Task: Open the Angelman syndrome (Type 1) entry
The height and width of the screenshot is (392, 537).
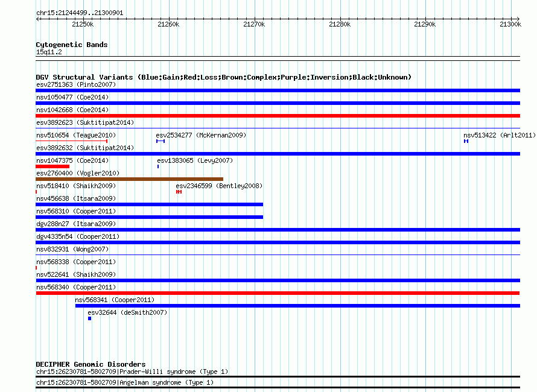Action: (x=125, y=383)
